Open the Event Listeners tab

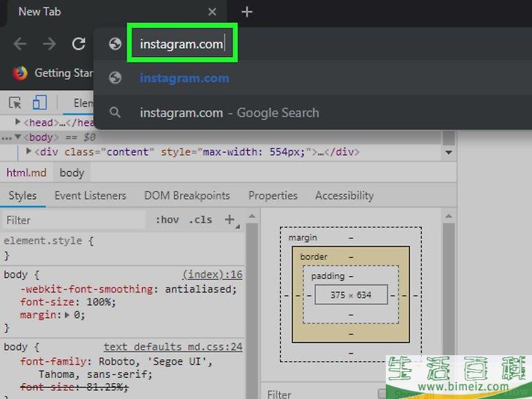tap(91, 195)
